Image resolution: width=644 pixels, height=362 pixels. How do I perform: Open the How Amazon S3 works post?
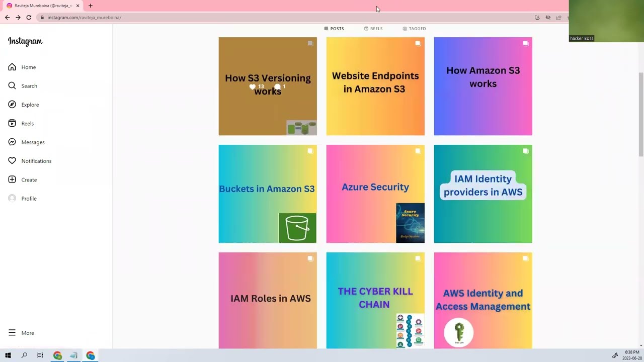pos(483,86)
